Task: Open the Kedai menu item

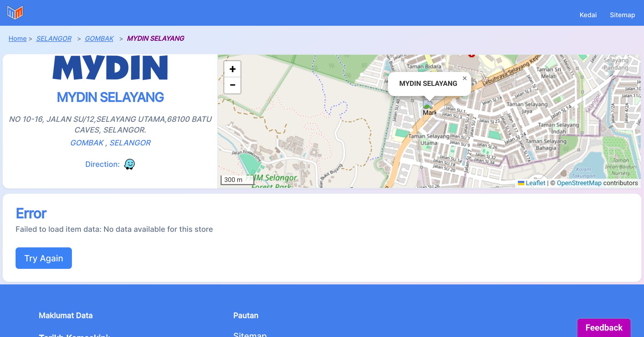Action: pos(588,15)
